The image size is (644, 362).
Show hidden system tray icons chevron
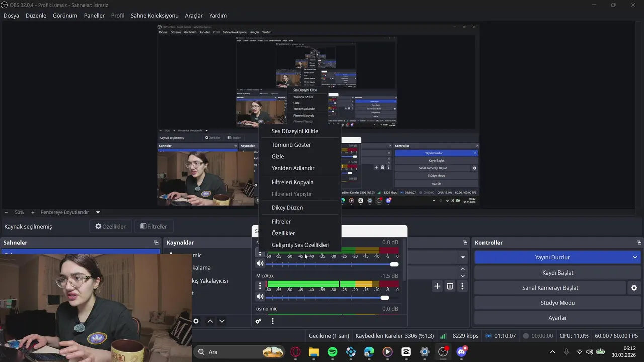[x=552, y=352]
